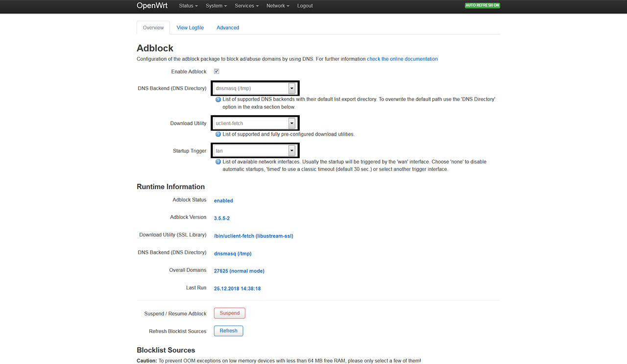Open the Status menu
The width and height of the screenshot is (627, 364).
coord(188,6)
